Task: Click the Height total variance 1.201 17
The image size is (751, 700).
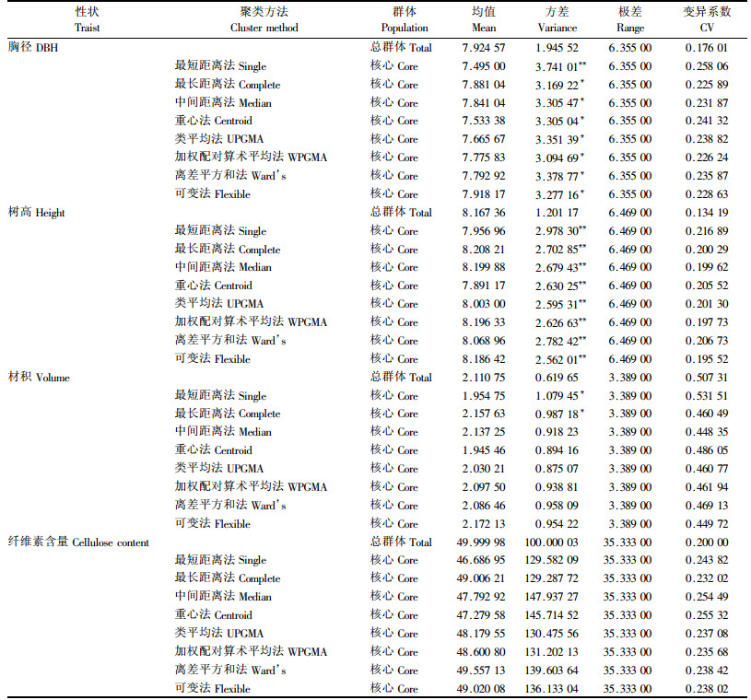Action: (559, 212)
